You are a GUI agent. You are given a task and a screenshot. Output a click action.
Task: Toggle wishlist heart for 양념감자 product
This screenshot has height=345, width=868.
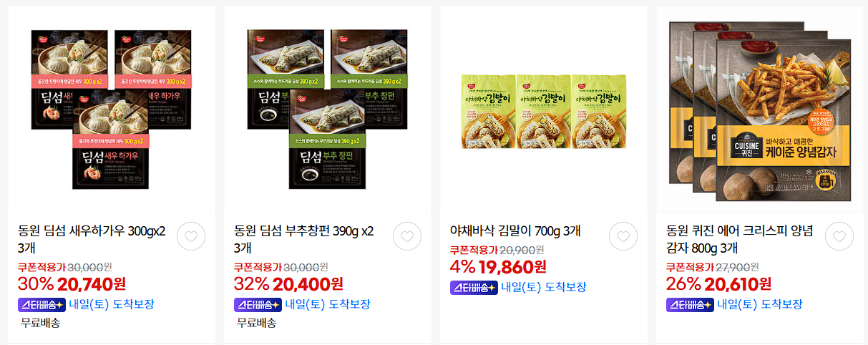pos(839,236)
